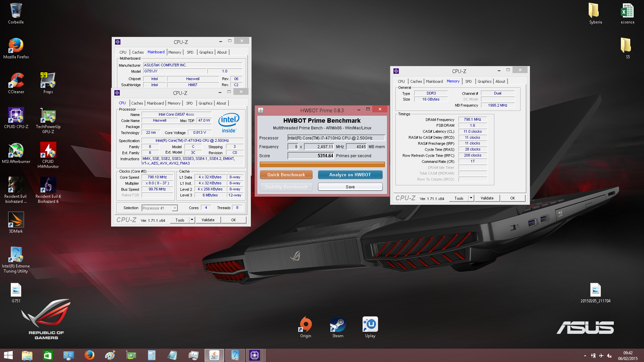Screen dimensions: 644x362
Task: Click the muted volume tray icon
Action: tap(609, 356)
